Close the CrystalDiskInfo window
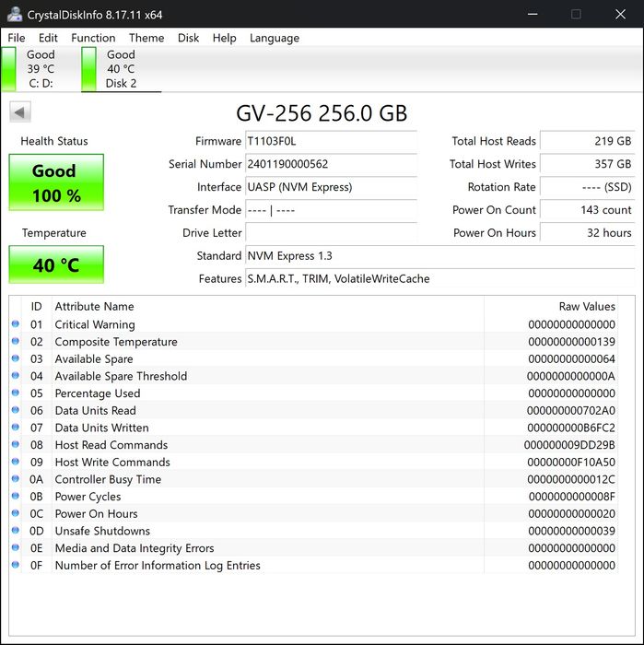This screenshot has width=644, height=645. point(620,14)
